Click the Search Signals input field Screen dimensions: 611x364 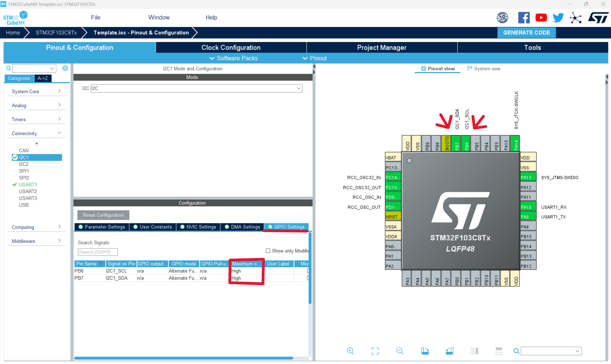pos(98,252)
